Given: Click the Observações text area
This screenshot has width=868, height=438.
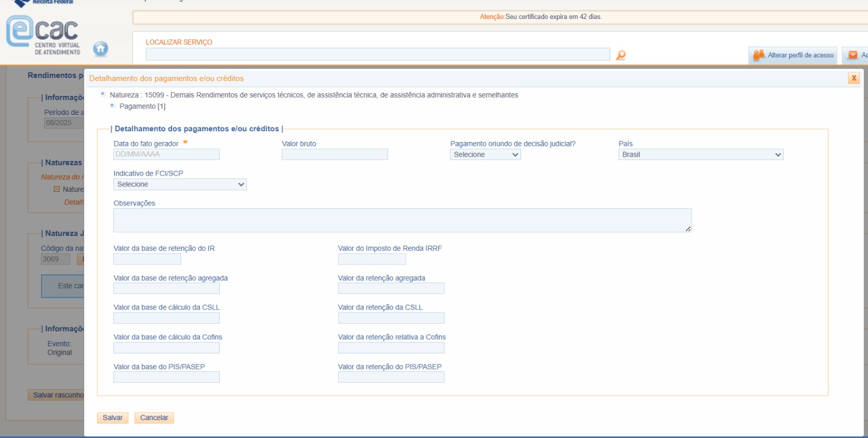Looking at the screenshot, I should click(x=403, y=220).
